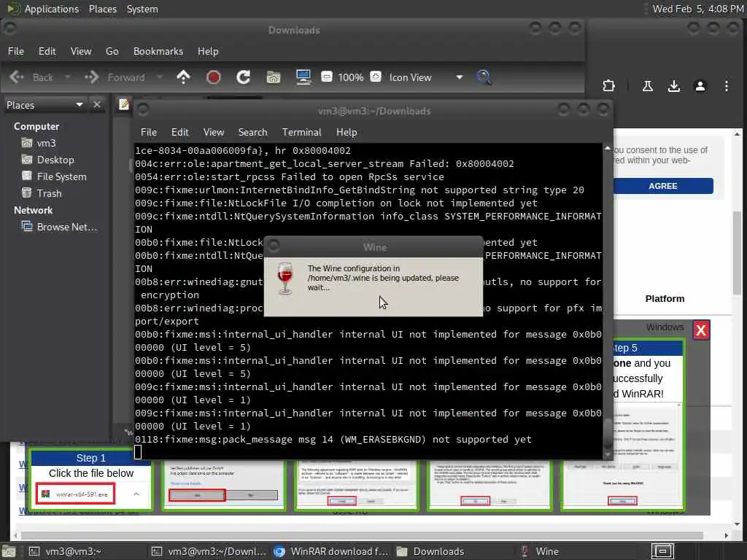Click the AGREE cookie consent button

(662, 186)
